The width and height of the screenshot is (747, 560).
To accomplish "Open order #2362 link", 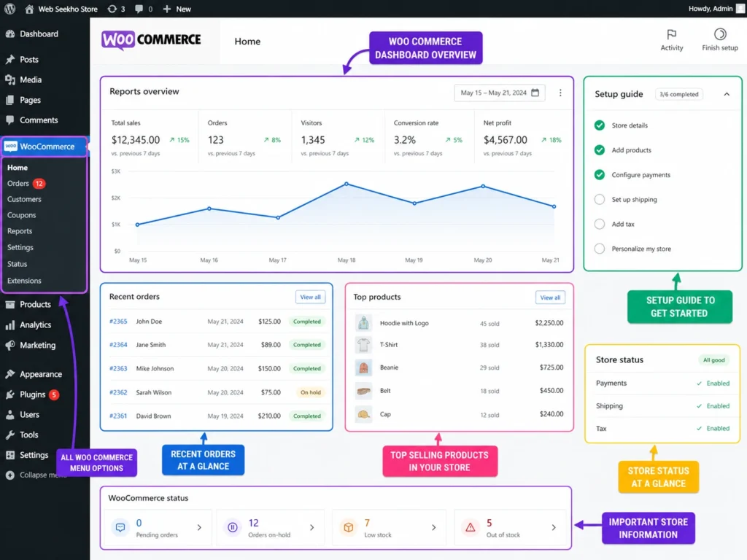I will pos(118,392).
